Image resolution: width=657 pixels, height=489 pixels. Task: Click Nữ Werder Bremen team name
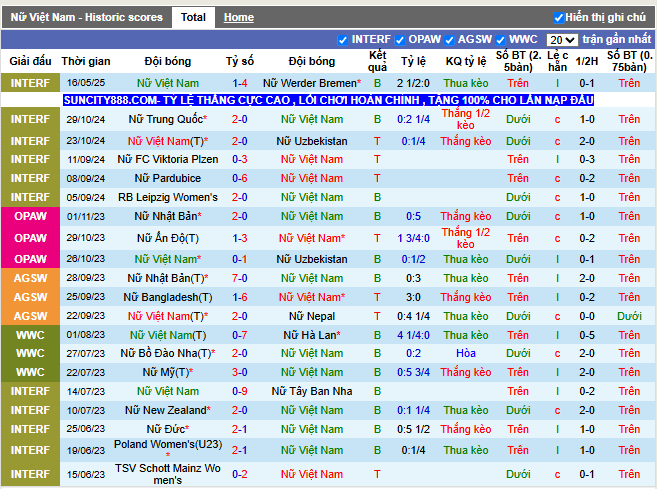point(312,83)
